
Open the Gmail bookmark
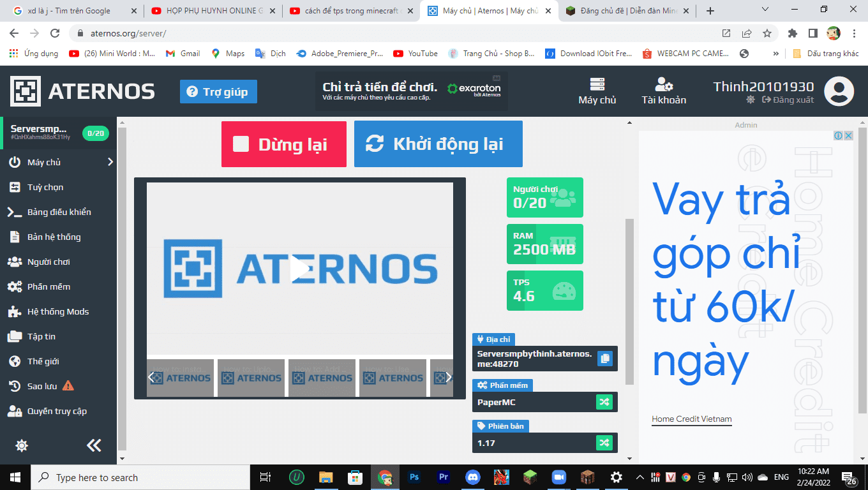pyautogui.click(x=183, y=54)
